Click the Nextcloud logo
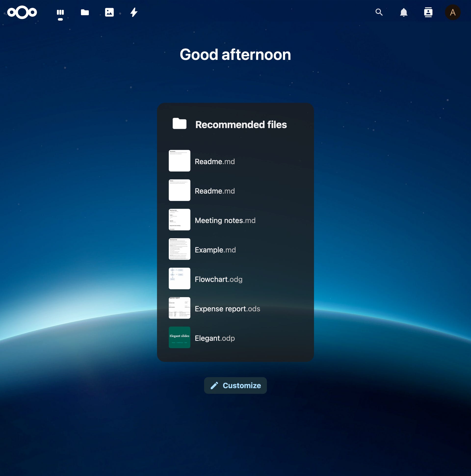This screenshot has width=471, height=476. pos(22,12)
